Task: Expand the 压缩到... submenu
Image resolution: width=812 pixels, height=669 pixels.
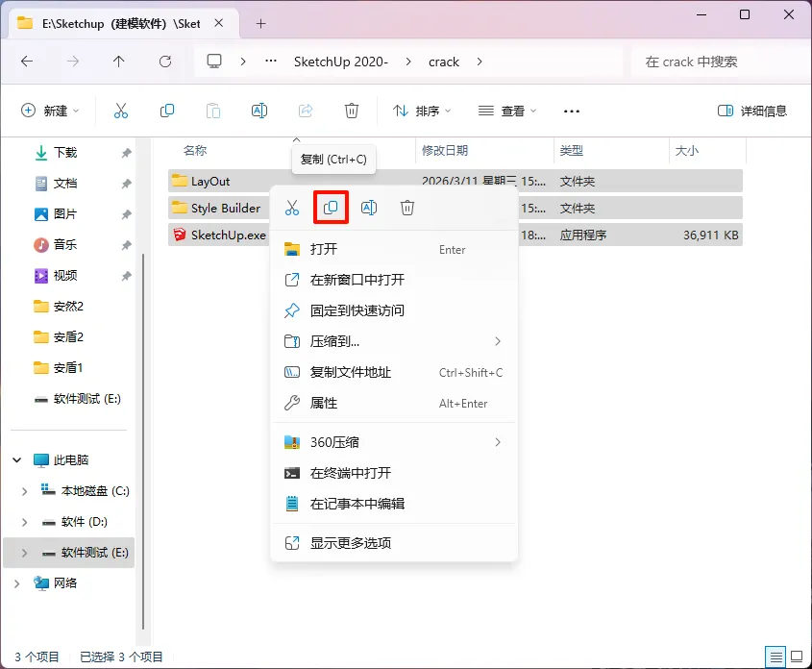Action: pos(497,341)
